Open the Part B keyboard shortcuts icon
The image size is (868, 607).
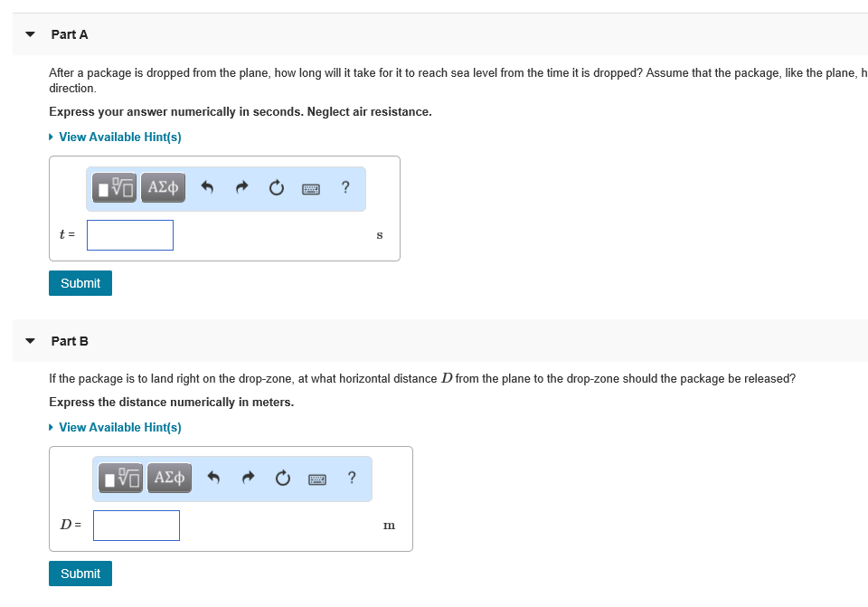point(317,479)
